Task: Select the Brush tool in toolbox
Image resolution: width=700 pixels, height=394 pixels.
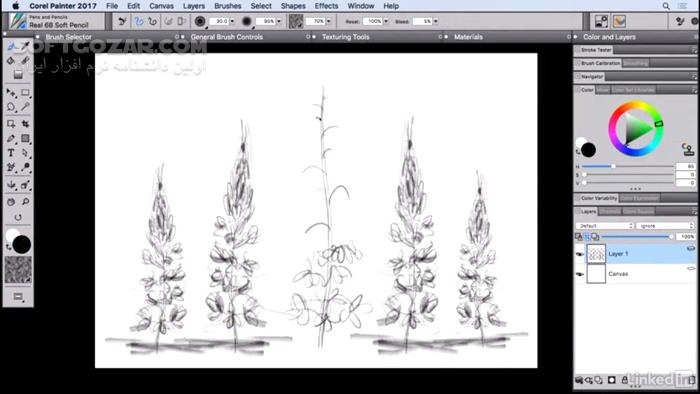Action: (11, 46)
